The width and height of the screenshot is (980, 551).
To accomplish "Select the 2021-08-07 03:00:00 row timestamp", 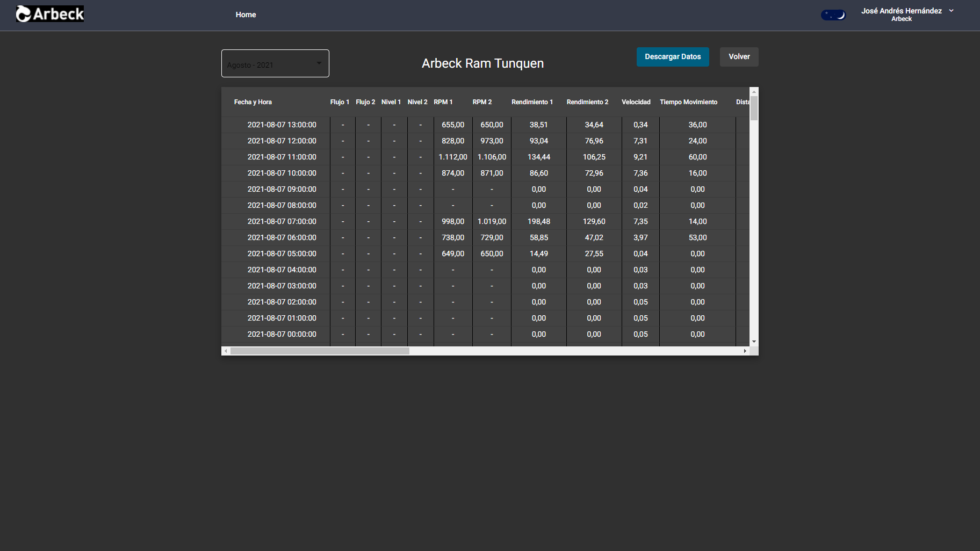I will [x=282, y=286].
